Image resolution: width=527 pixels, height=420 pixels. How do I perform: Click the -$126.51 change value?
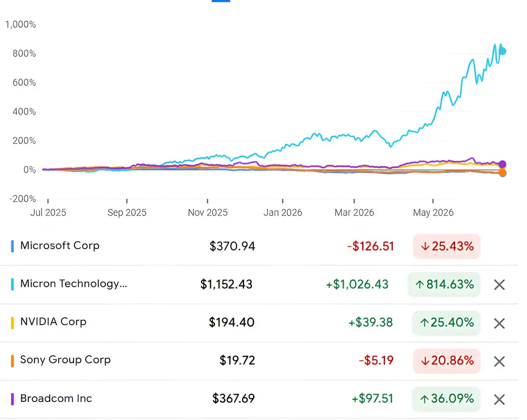click(x=371, y=246)
